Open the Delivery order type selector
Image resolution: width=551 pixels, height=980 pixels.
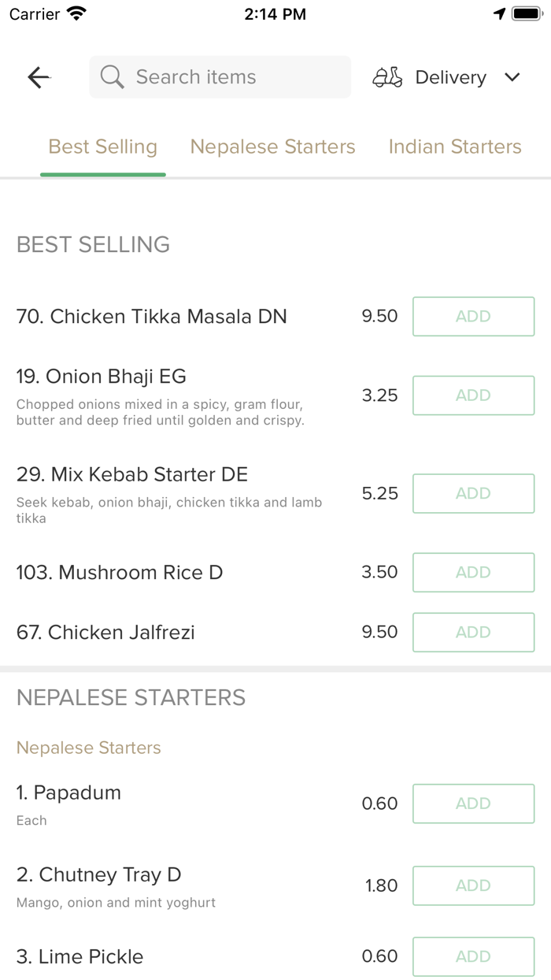446,77
